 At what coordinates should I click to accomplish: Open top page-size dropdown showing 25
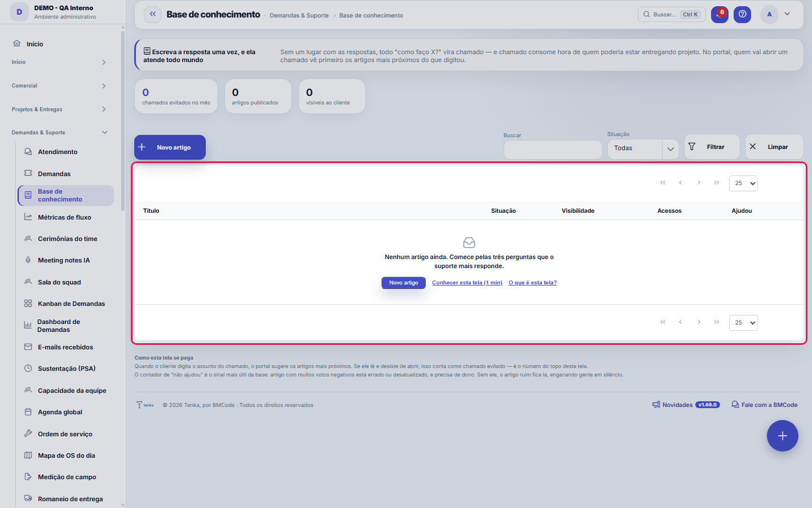tap(743, 183)
